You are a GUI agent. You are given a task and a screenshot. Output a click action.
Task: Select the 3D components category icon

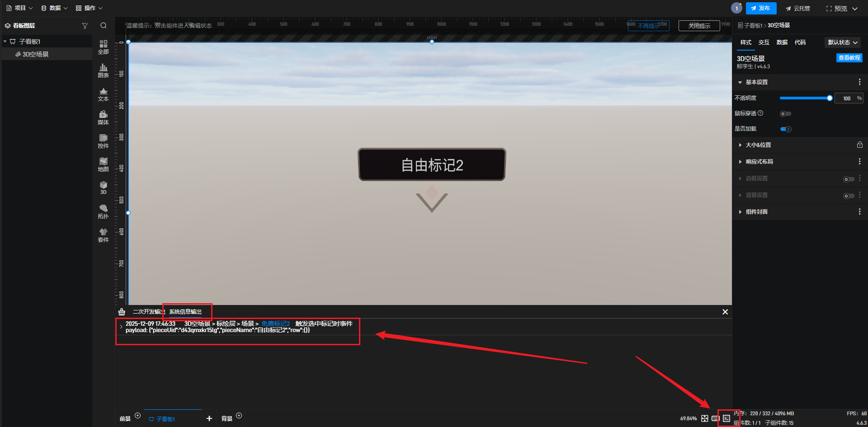[x=103, y=188]
